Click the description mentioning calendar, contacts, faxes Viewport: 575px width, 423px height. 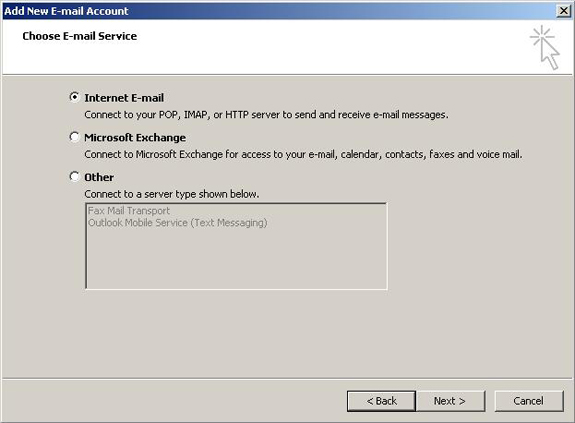[x=303, y=154]
